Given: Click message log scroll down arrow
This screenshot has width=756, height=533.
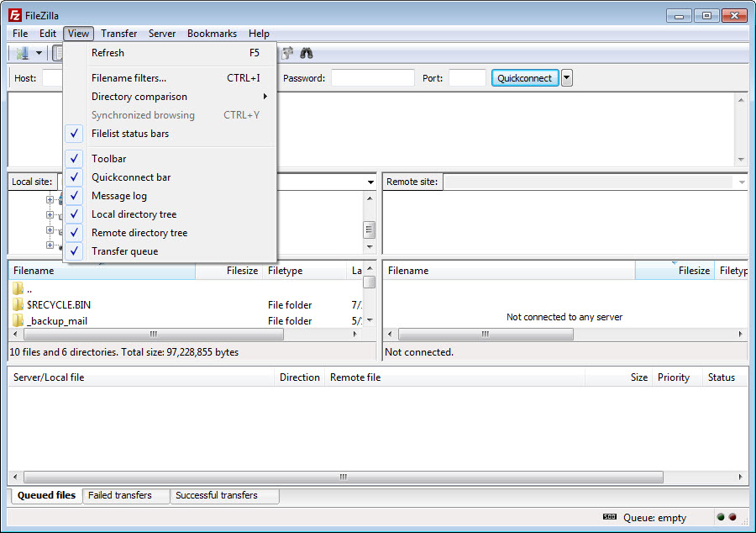Looking at the screenshot, I should pos(741,159).
